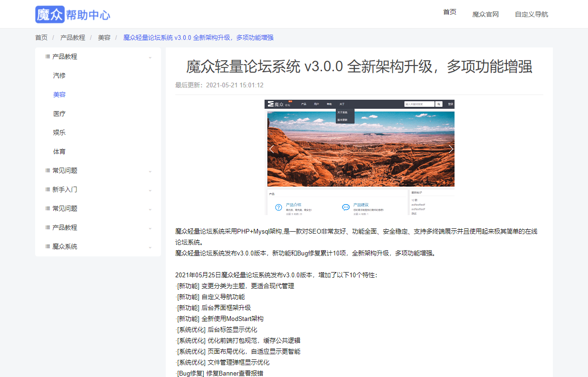
Task: Click the list icon beside 魔众系统
Action: pyautogui.click(x=47, y=246)
